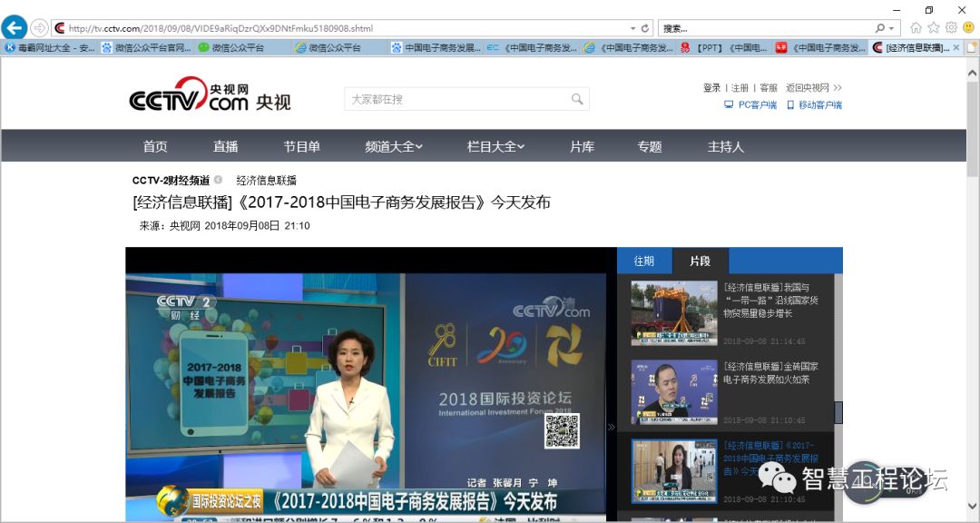Viewport: 980px width, 523px height.
Task: Click the 注册 register link
Action: click(740, 87)
